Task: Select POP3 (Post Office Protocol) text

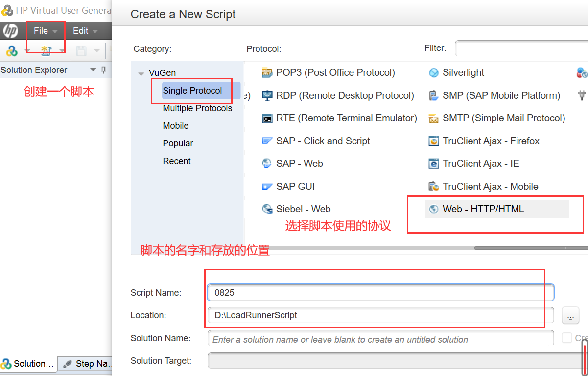Action: [x=335, y=72]
